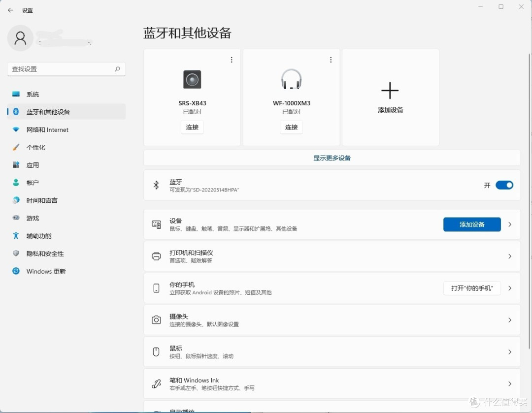Open 帐户 settings category

coord(66,183)
